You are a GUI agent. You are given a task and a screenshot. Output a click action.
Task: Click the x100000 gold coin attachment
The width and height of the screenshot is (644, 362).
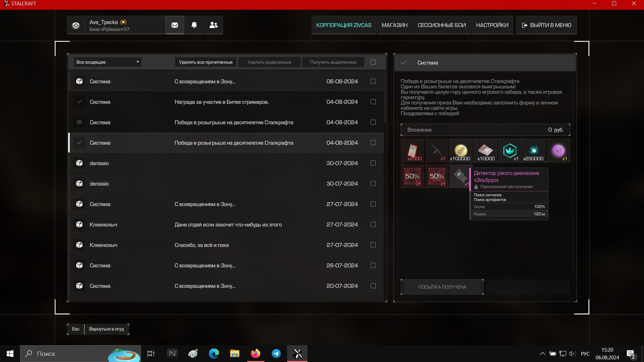pos(461,150)
